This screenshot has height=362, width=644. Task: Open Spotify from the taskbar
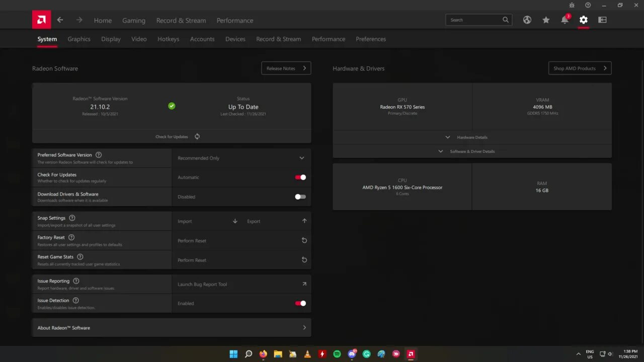coord(337,354)
